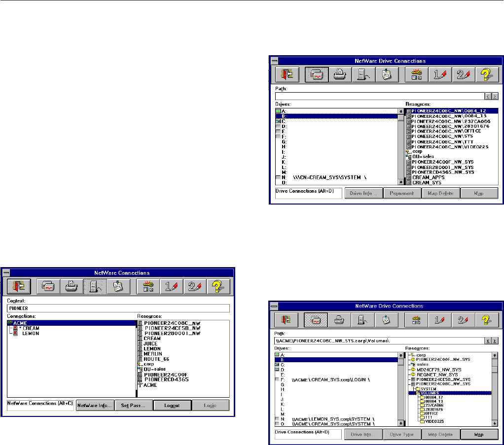
Task: Click Logout button in NetWare Connections
Action: coord(172,406)
